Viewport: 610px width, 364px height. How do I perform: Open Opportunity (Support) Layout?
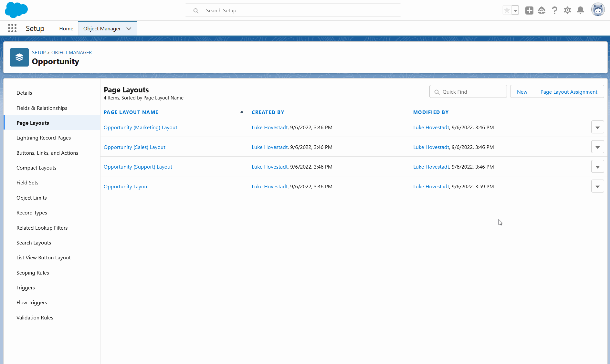tap(138, 167)
